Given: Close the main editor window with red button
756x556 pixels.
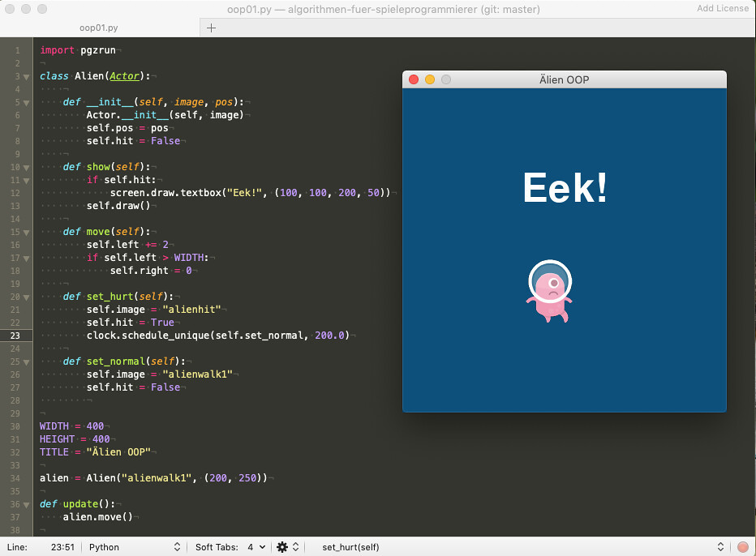Looking at the screenshot, I should pos(10,9).
